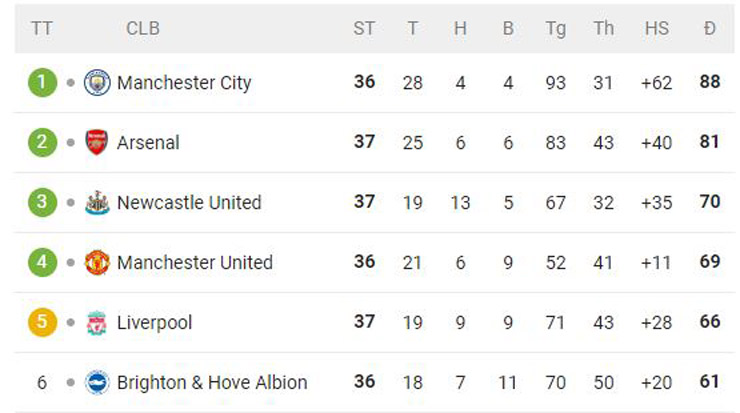The height and width of the screenshot is (413, 740).
Task: Click the Liverpool club crest
Action: [x=97, y=322]
